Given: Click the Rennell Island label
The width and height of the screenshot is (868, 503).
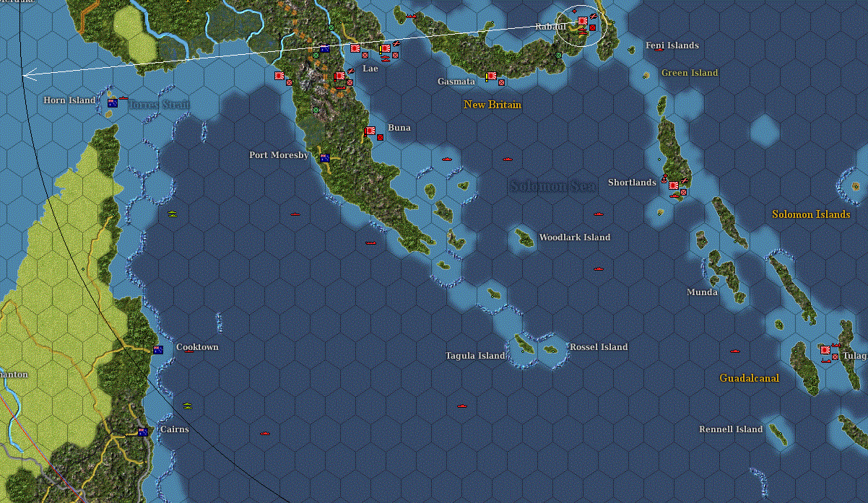Looking at the screenshot, I should 731,429.
